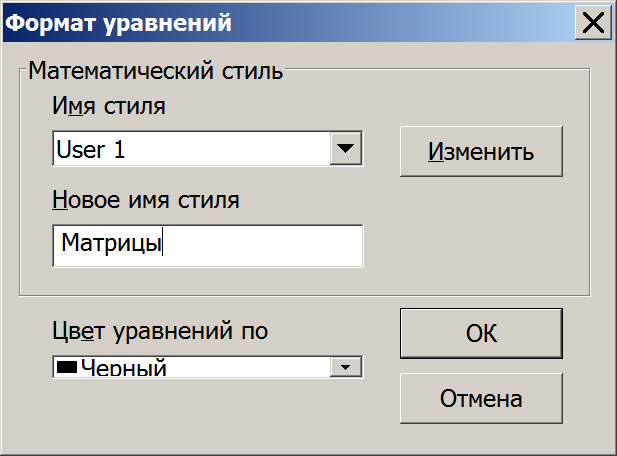Cancel with the Отмена button
617x456 pixels.
[481, 399]
